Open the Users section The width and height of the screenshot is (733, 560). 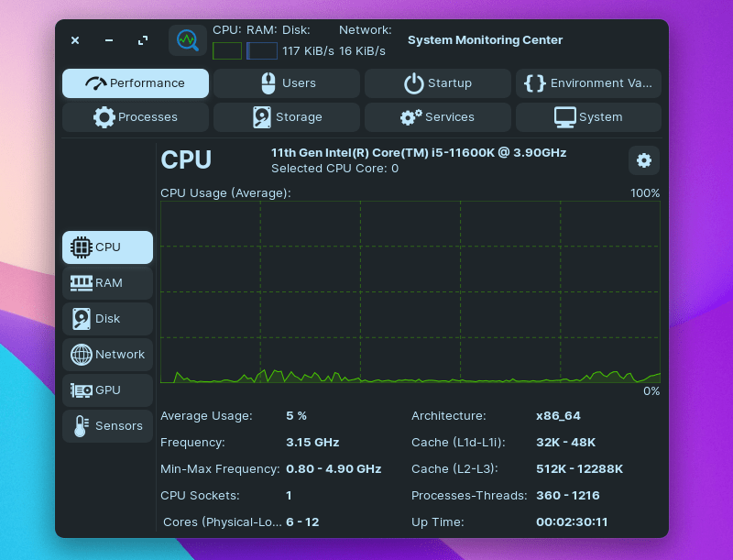point(286,82)
